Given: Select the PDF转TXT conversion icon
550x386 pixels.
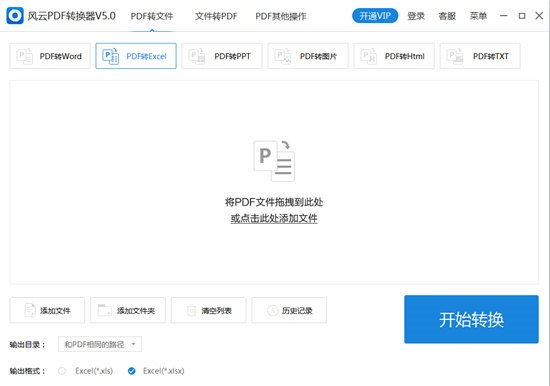Looking at the screenshot, I should 455,56.
